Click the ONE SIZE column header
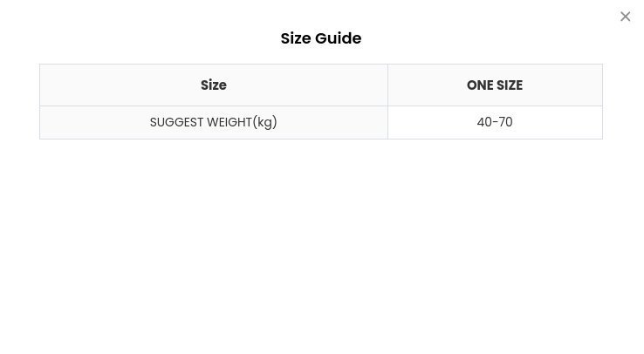This screenshot has height=354, width=644. pyautogui.click(x=495, y=85)
